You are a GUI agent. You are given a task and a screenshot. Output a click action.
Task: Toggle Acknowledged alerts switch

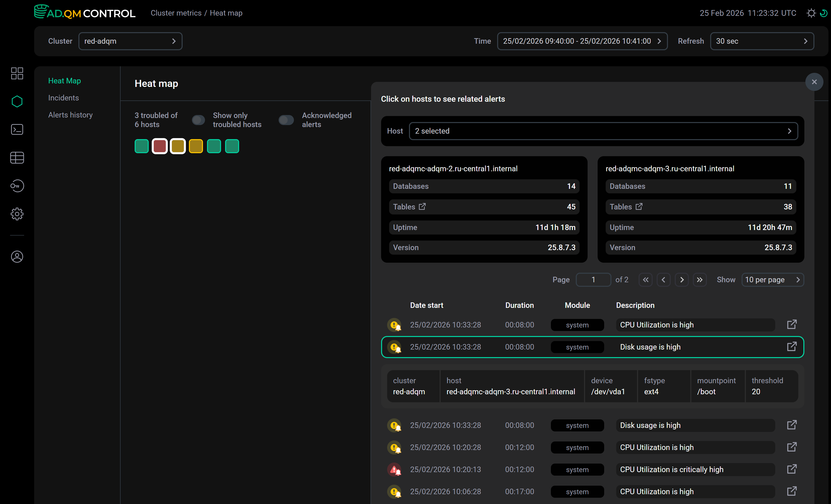coord(286,120)
